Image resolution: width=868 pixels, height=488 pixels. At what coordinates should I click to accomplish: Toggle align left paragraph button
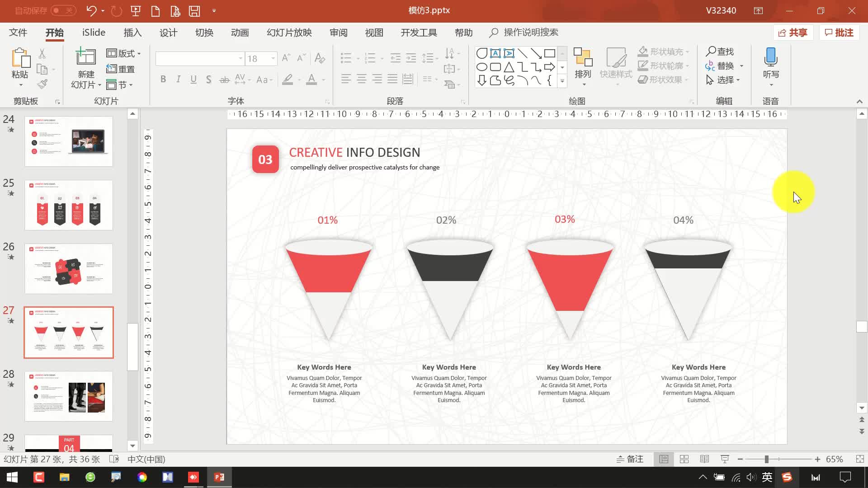(346, 79)
